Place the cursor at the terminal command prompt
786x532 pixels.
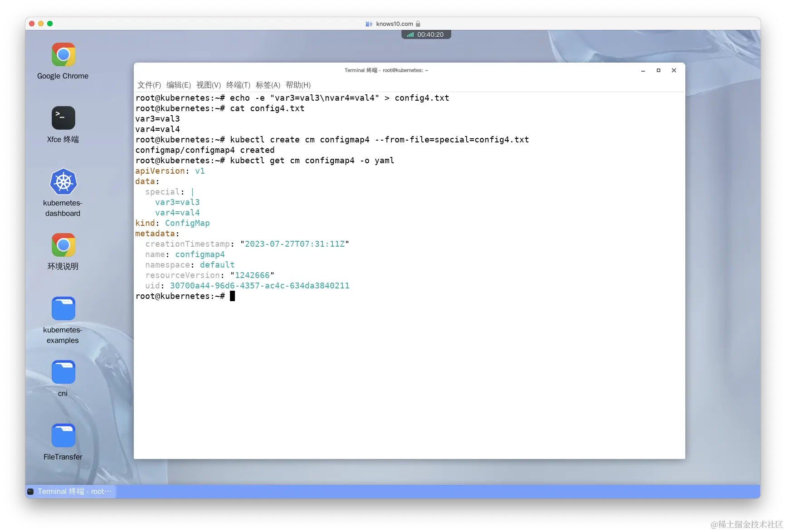(x=233, y=296)
